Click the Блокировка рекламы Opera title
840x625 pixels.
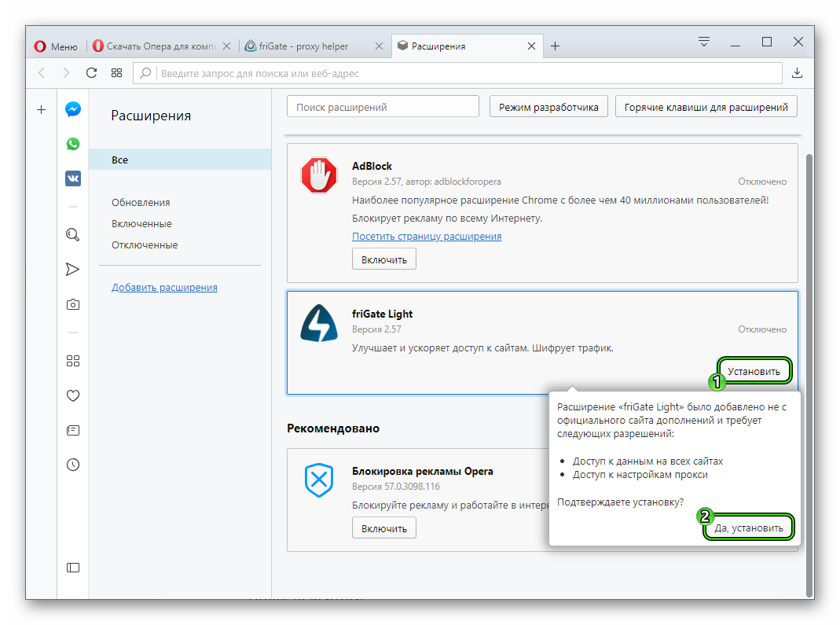click(422, 471)
